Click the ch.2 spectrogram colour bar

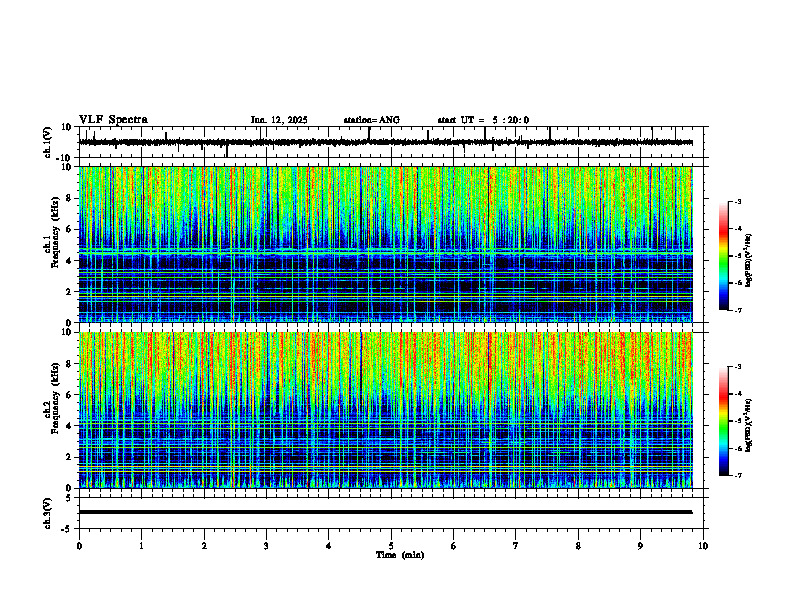723,421
